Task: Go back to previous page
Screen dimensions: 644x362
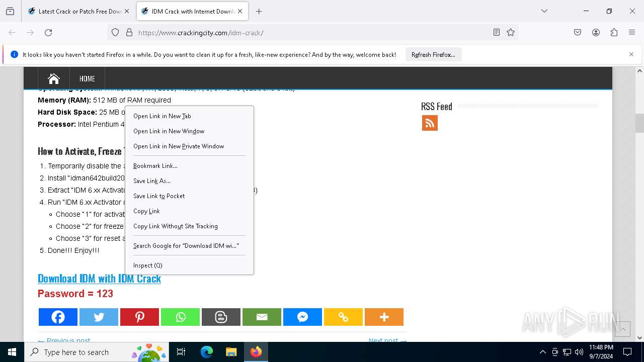Action: 12,32
